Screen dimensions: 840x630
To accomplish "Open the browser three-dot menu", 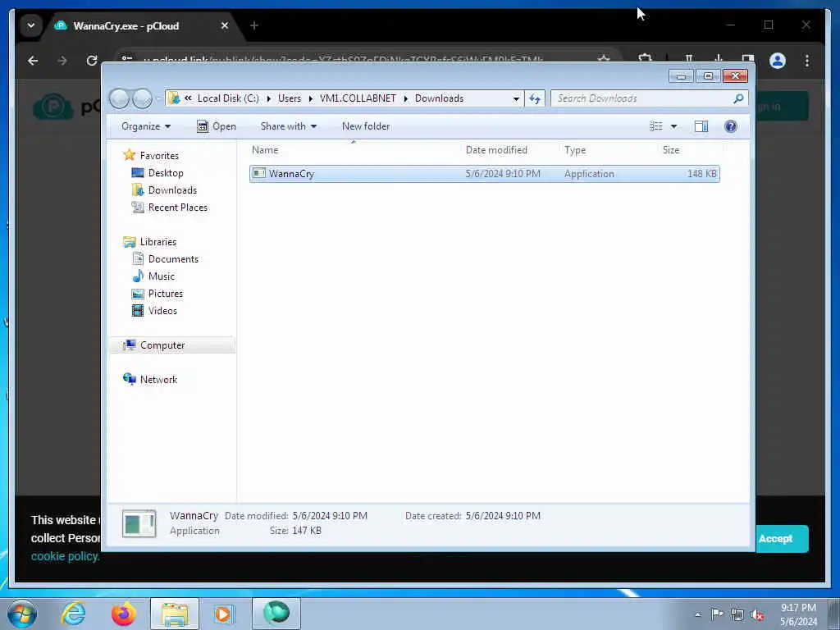I will 807,61.
